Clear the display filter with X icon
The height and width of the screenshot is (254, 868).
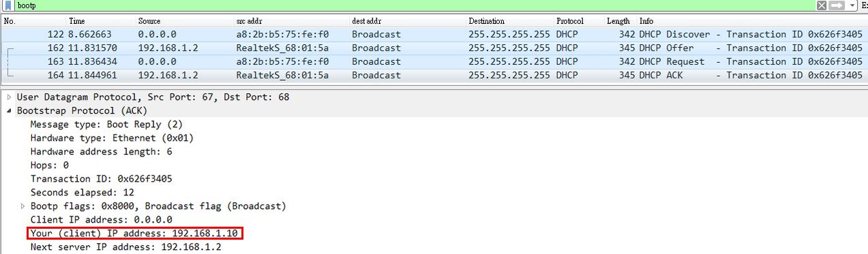pos(822,5)
